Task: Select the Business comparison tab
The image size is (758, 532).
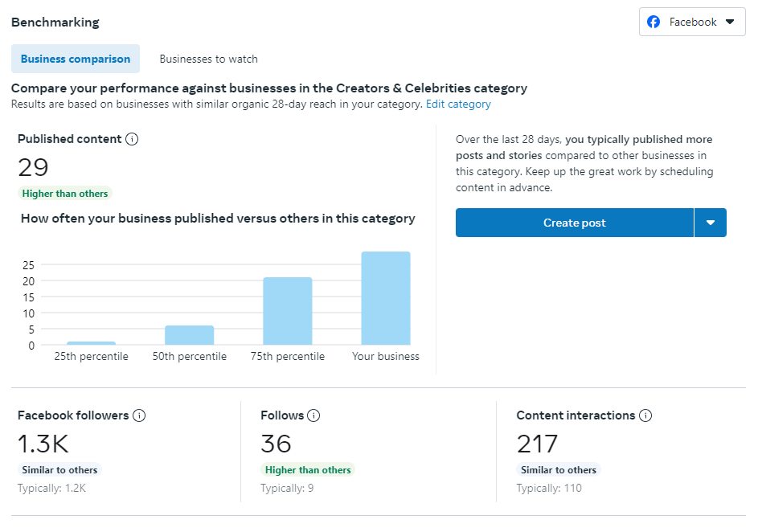Action: (76, 59)
